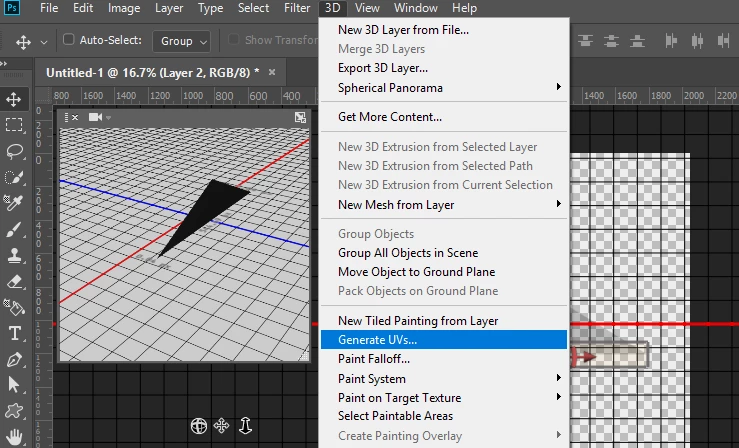Screen dimensions: 739x448
Task: Close the Untitled-1 document tab
Action: pyautogui.click(x=272, y=72)
